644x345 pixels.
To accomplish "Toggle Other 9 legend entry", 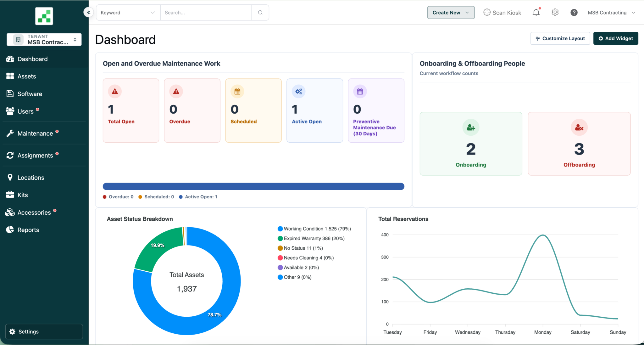I will tap(294, 277).
